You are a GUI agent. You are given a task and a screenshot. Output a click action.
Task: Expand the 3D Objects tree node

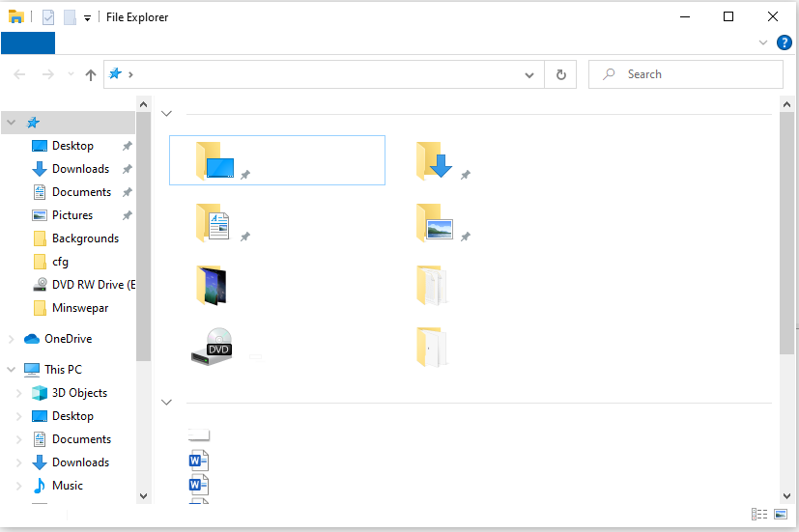(19, 393)
